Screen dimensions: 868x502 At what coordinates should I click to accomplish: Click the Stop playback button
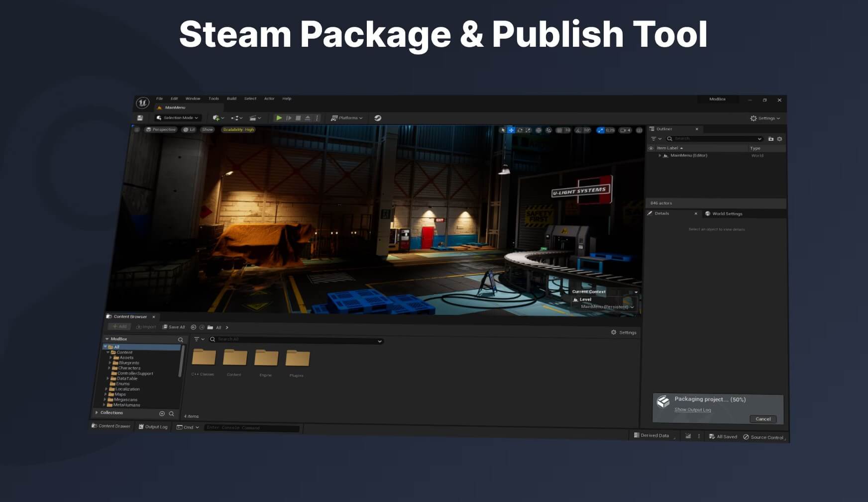click(x=298, y=118)
